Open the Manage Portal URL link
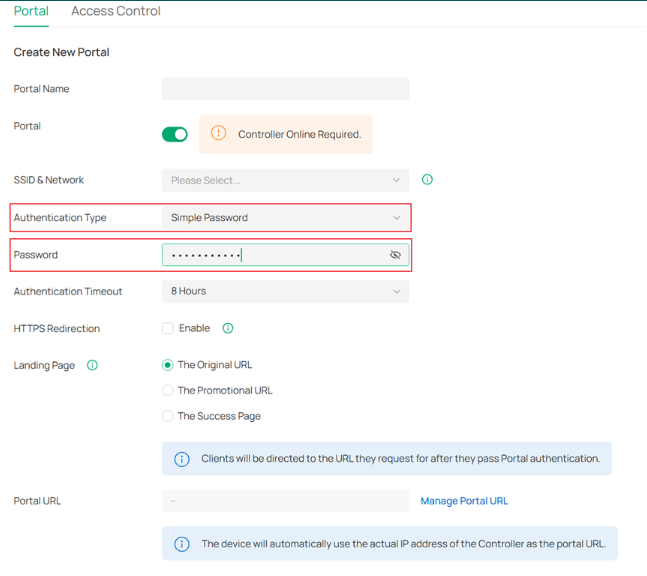This screenshot has width=647, height=576. tap(464, 501)
